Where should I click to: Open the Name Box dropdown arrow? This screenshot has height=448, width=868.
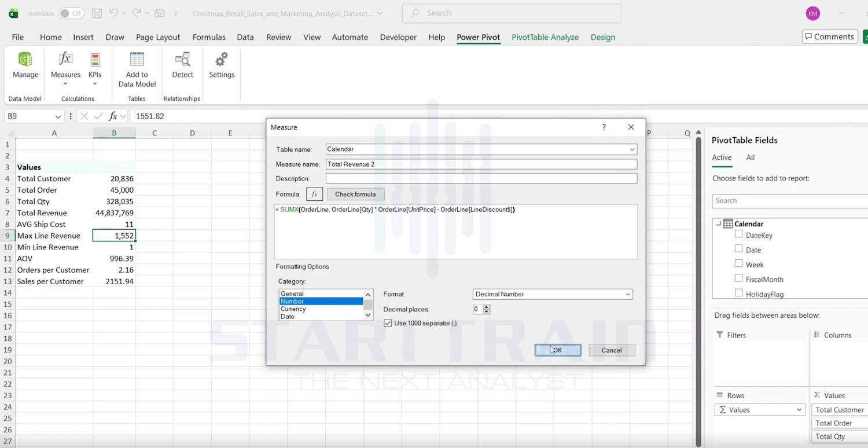pos(57,116)
